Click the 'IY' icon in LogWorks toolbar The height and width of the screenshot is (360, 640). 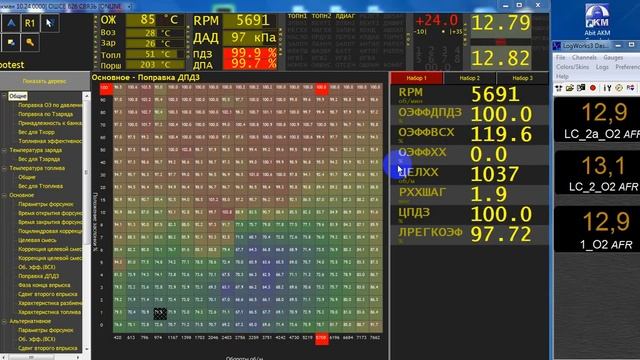[x=607, y=88]
